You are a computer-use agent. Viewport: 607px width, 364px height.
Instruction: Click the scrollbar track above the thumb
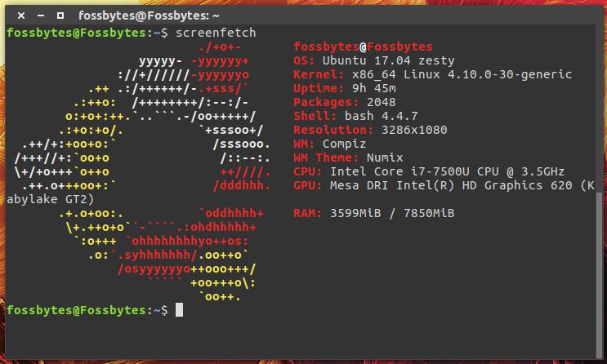602,106
